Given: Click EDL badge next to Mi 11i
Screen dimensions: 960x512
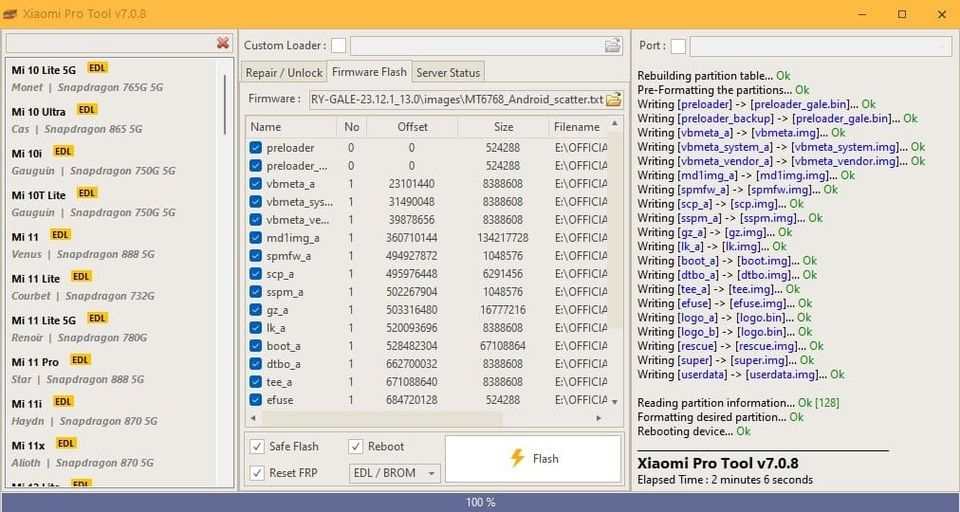Looking at the screenshot, I should pos(63,401).
